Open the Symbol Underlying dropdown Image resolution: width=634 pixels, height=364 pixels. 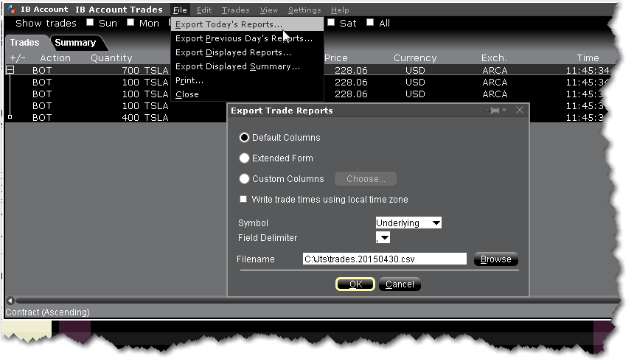pyautogui.click(x=408, y=223)
